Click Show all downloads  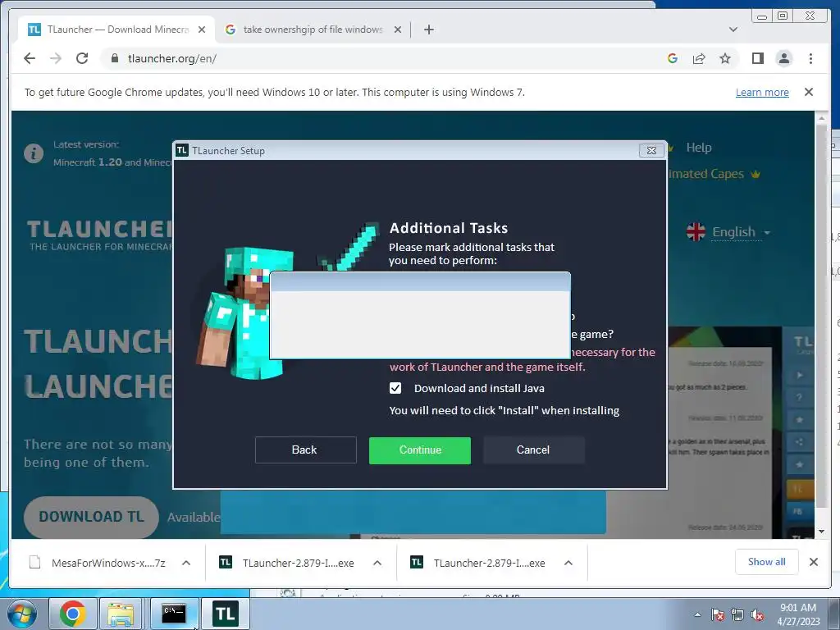tap(767, 561)
